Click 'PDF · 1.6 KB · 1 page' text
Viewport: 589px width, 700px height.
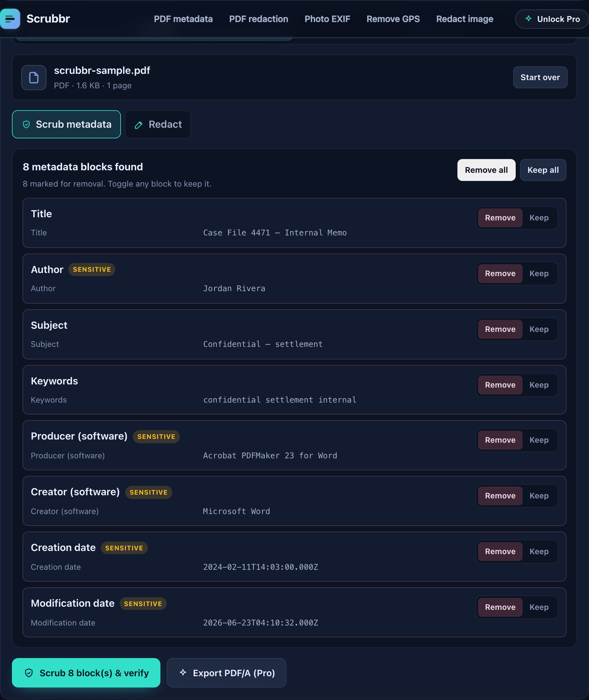(x=92, y=86)
